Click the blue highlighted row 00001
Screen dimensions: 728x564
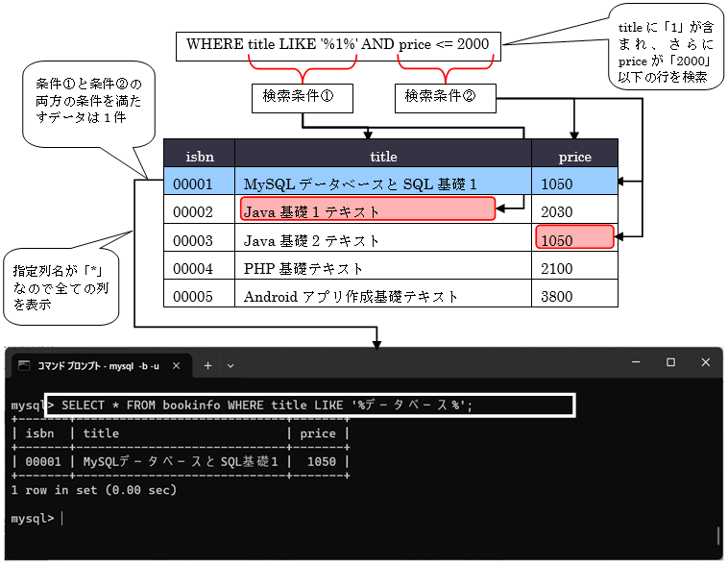390,183
